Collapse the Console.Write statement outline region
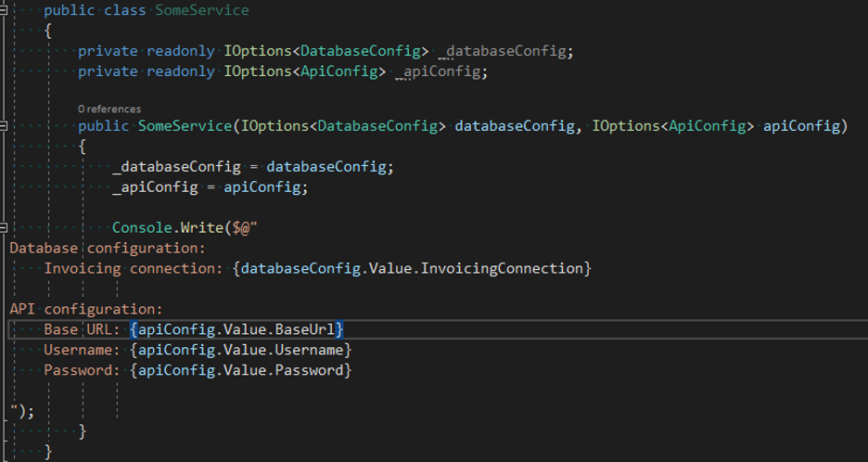 click(3, 227)
